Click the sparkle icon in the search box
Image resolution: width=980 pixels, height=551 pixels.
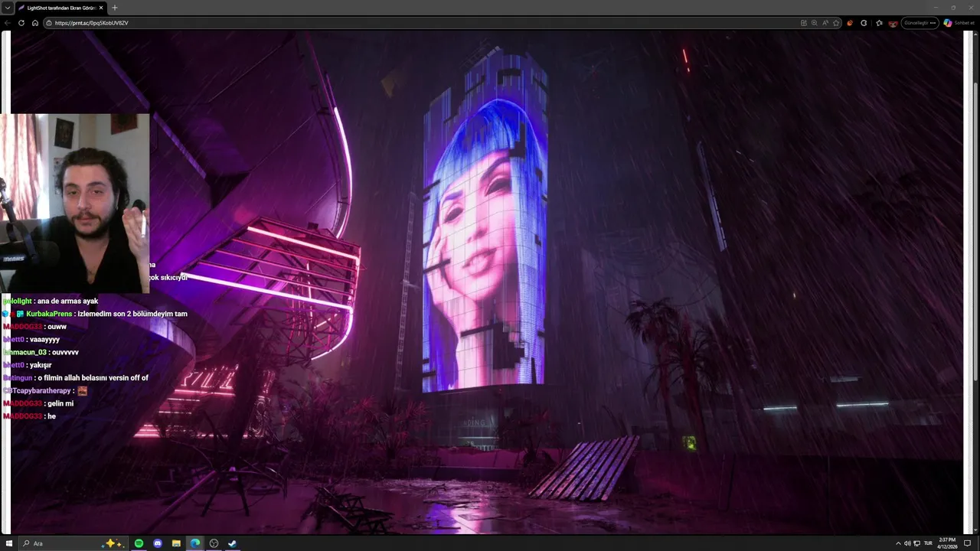[x=114, y=543]
